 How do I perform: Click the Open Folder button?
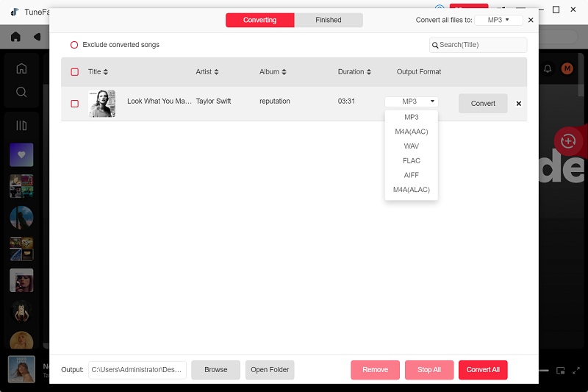coord(270,370)
